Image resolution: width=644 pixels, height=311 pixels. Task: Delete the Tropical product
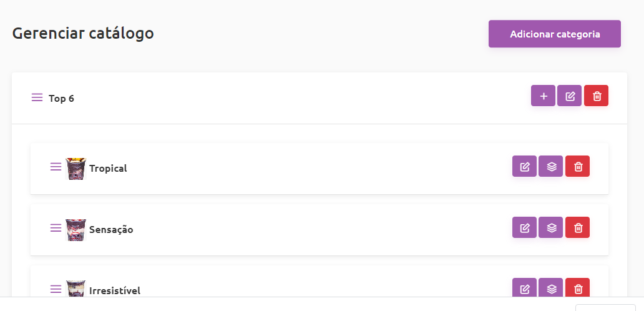[577, 166]
